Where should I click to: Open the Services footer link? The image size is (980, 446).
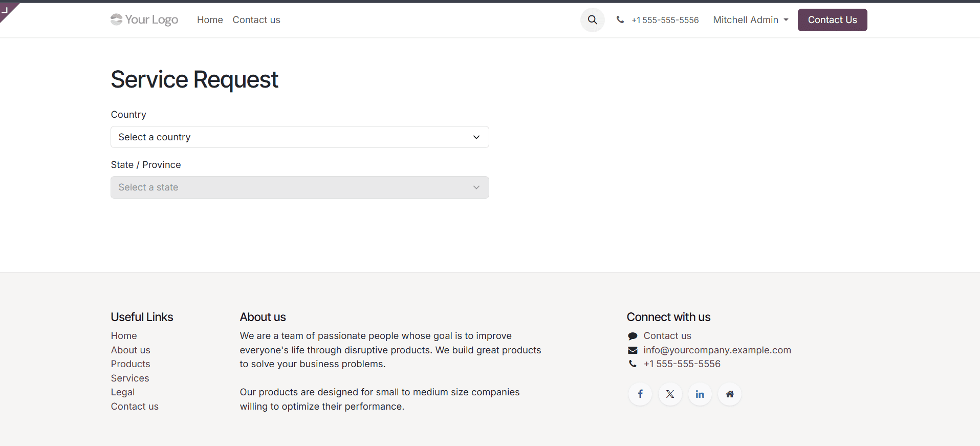tap(130, 378)
